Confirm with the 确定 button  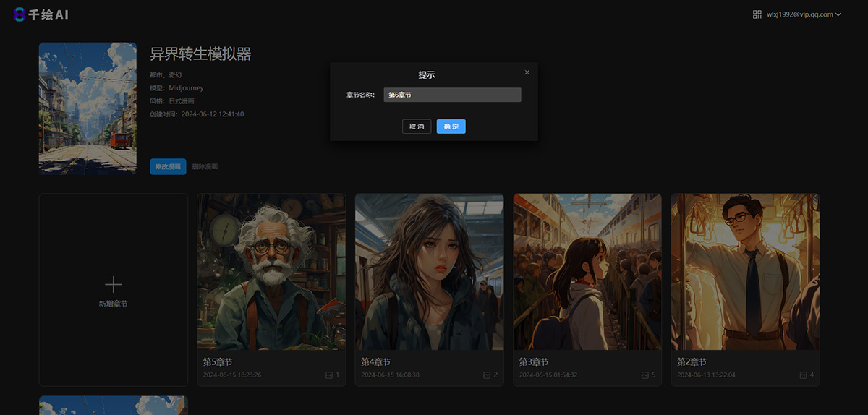click(x=451, y=127)
